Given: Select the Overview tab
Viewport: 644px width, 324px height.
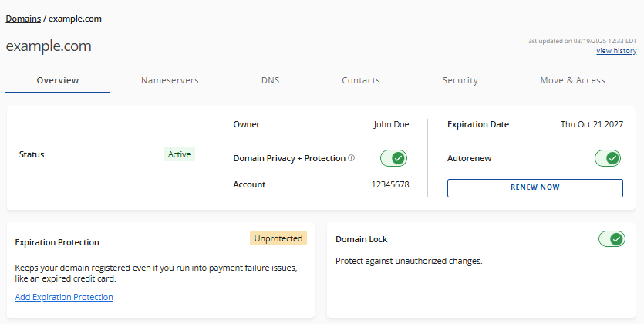Looking at the screenshot, I should point(58,80).
